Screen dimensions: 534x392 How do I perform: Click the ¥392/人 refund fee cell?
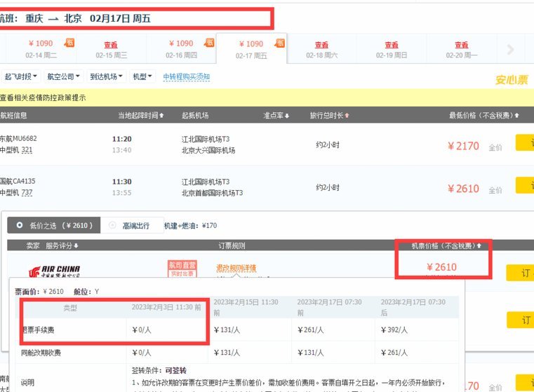(394, 330)
